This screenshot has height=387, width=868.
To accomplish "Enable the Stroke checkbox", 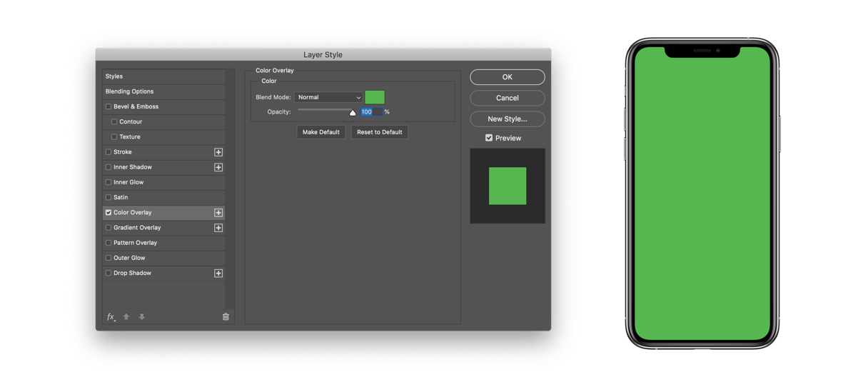I will (108, 152).
